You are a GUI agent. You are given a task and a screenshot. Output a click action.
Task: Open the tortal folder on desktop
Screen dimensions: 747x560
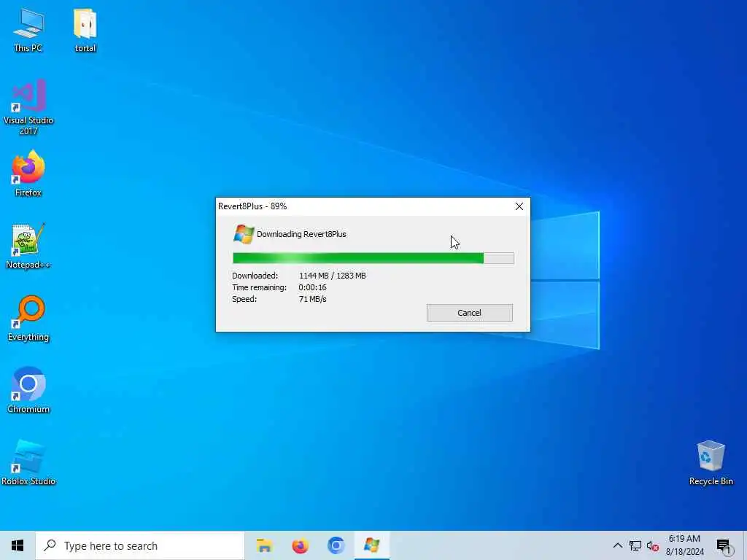[x=85, y=29]
